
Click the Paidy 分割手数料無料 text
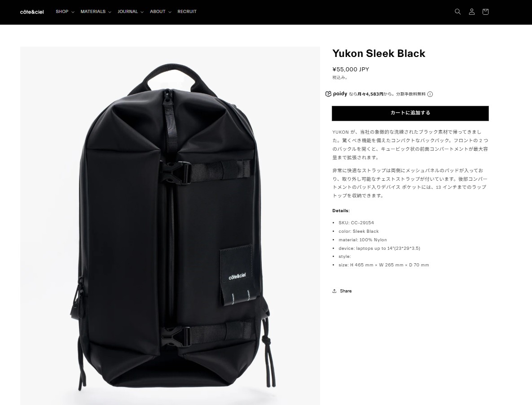[x=410, y=94]
